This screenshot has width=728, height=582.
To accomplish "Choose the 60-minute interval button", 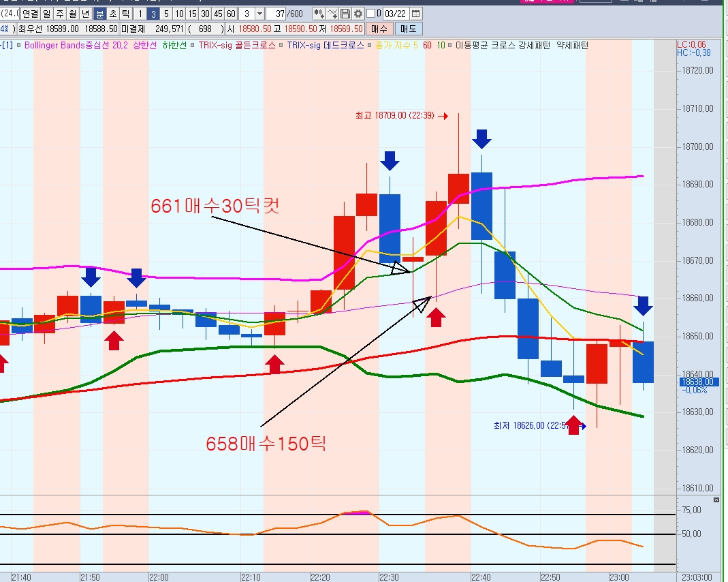I will 231,14.
